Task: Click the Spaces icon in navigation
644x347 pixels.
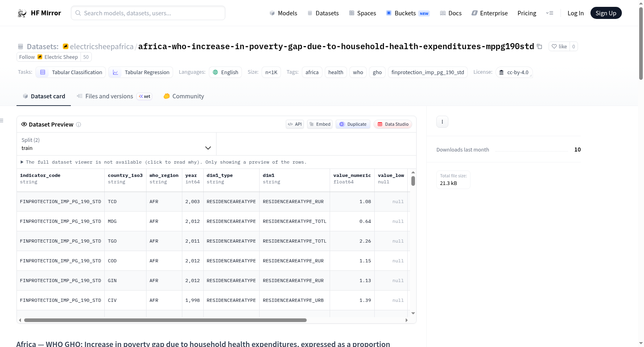Action: (x=352, y=13)
